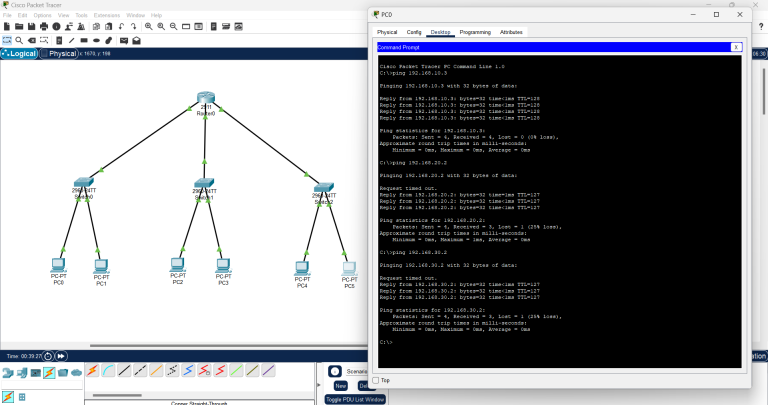Pick the purple USB cable
768x405 pixels.
[x=268, y=371]
